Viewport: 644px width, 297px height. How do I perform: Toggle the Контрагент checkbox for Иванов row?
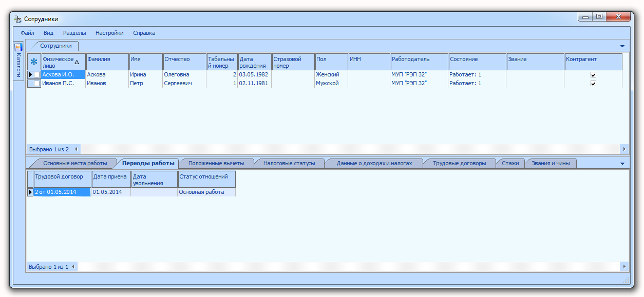pyautogui.click(x=593, y=84)
